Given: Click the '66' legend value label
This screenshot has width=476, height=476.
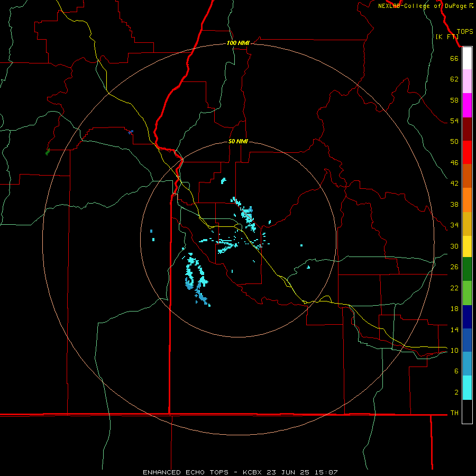Looking at the screenshot, I should pyautogui.click(x=454, y=58).
